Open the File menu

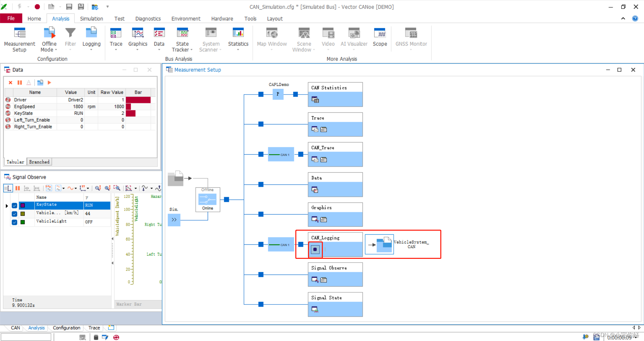coord(11,18)
